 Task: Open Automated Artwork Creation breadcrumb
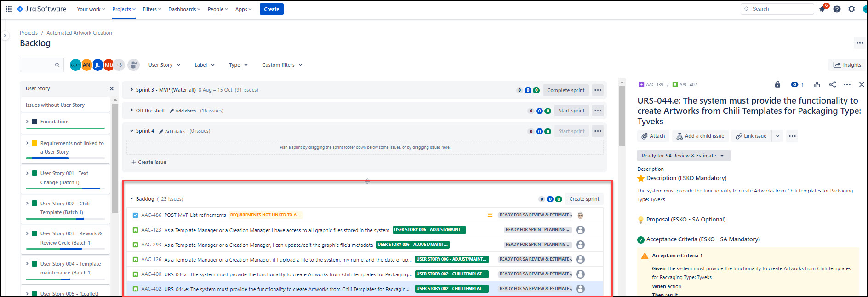(79, 33)
